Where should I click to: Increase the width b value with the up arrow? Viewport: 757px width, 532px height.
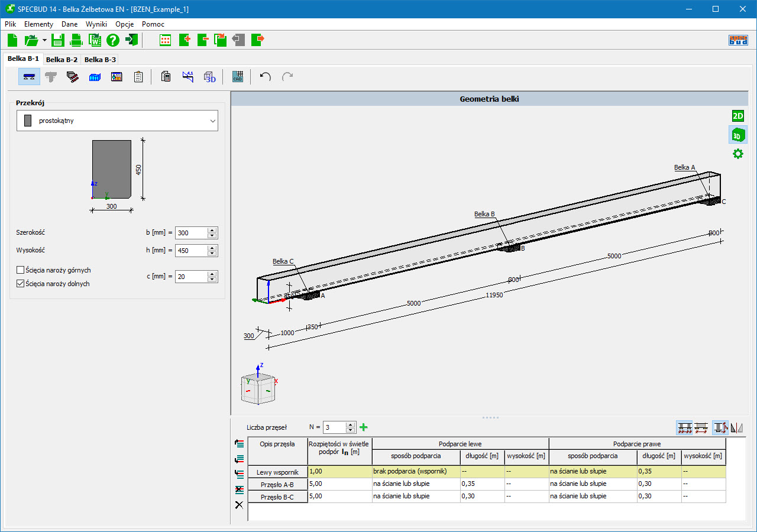(212, 230)
